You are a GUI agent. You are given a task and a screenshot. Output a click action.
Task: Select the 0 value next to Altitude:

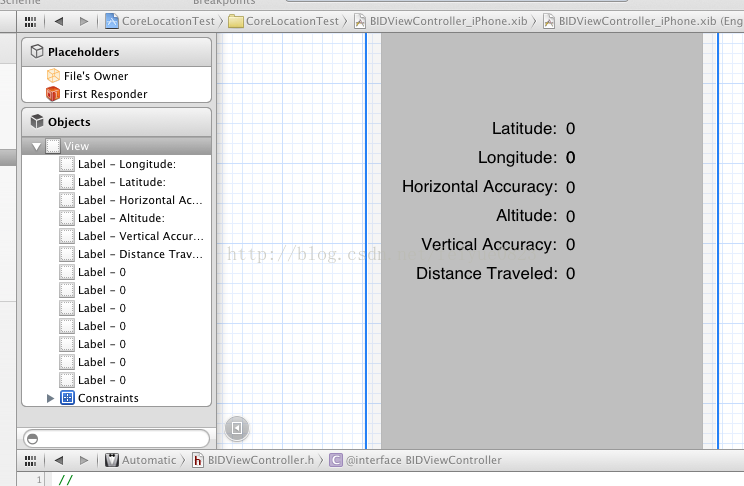[x=570, y=216]
